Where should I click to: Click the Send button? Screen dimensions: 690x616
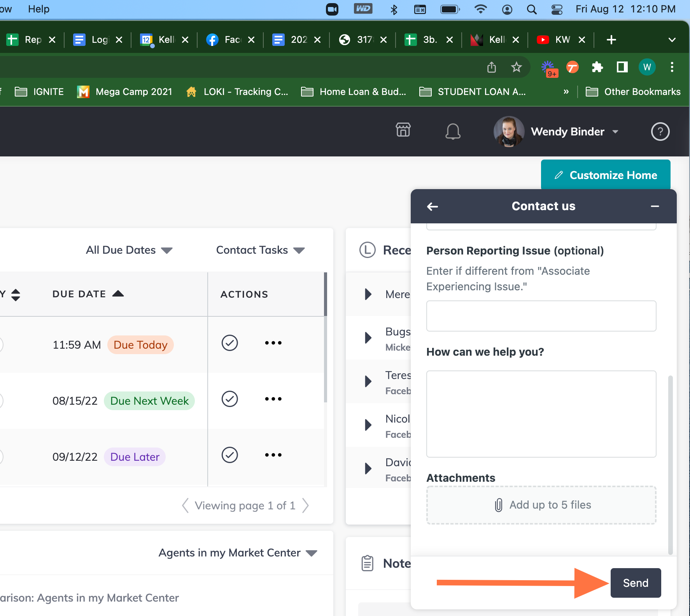tap(636, 583)
